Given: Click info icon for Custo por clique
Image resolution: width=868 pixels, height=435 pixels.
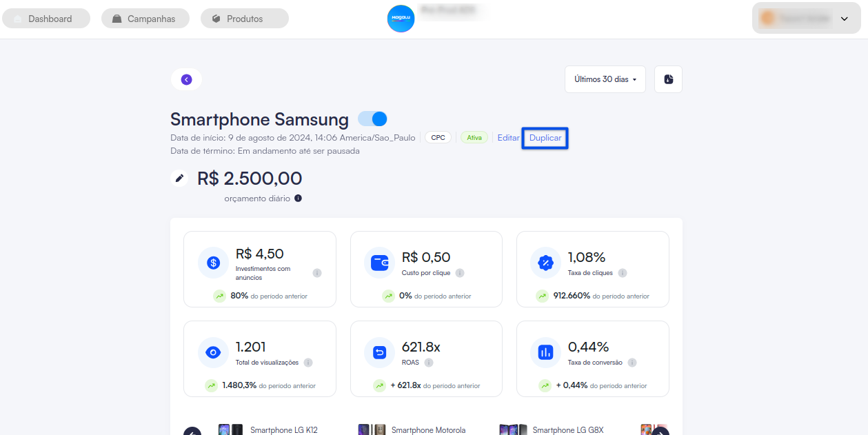Looking at the screenshot, I should [460, 273].
